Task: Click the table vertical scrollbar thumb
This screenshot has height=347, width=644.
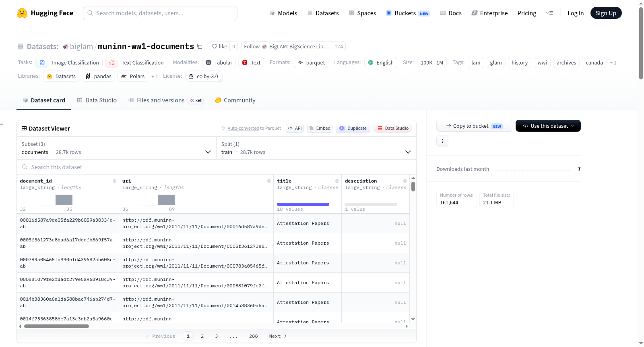Action: (413, 187)
